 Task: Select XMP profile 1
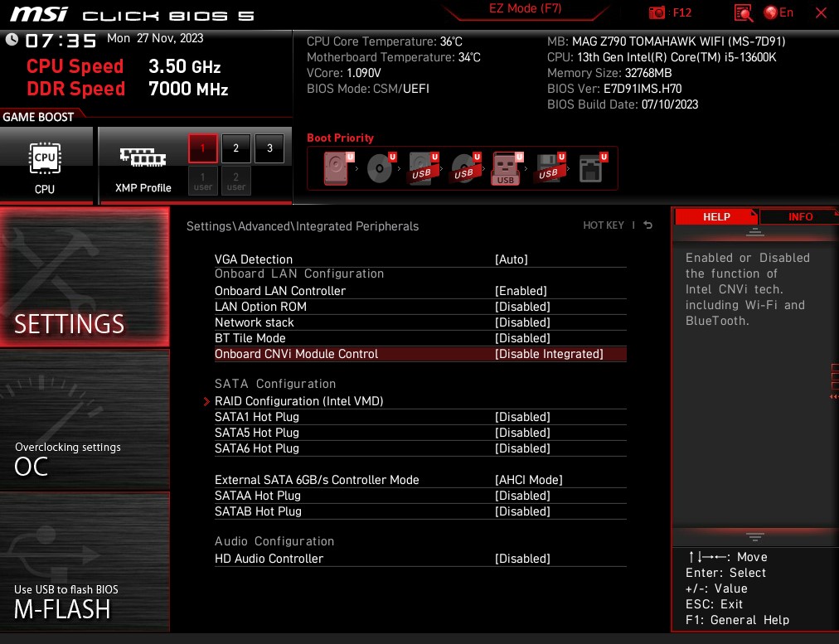click(x=203, y=148)
